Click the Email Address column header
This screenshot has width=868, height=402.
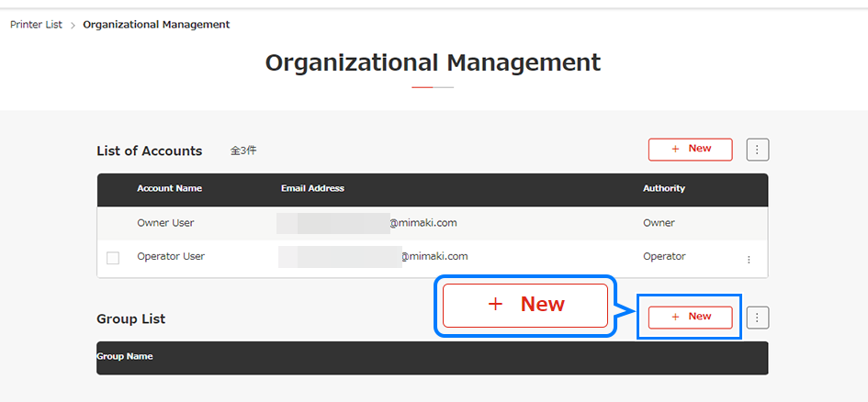[312, 188]
